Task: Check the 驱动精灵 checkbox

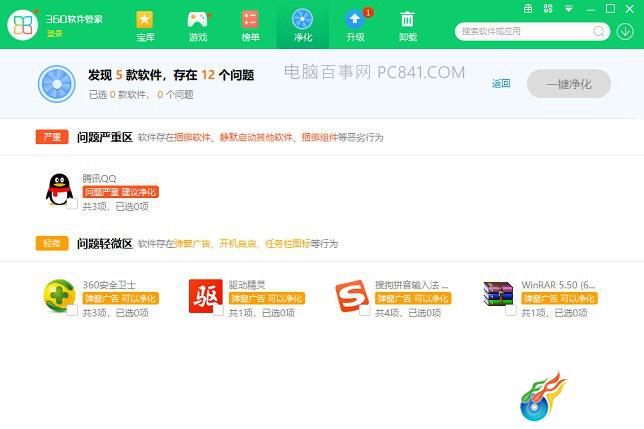Action: (218, 310)
